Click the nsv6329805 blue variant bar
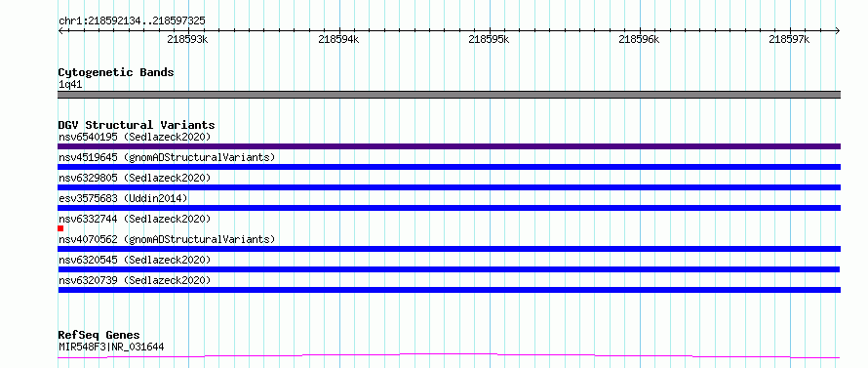Viewport: 868px width, 368px height. pyautogui.click(x=449, y=187)
